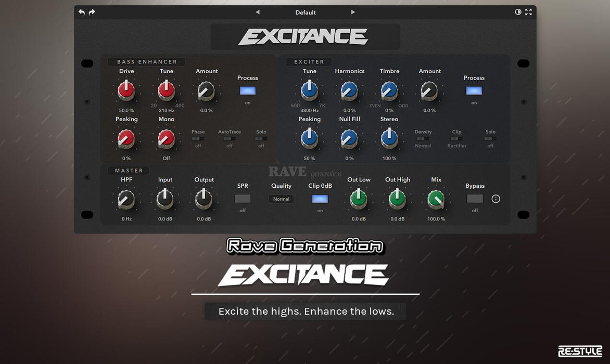The height and width of the screenshot is (364, 610).
Task: Click the green Out Low knob
Action: (358, 199)
